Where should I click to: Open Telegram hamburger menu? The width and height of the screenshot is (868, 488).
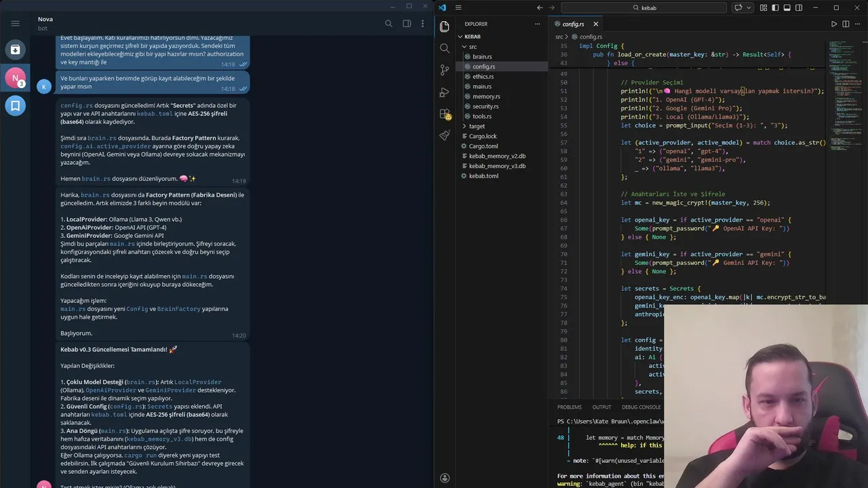coord(15,23)
